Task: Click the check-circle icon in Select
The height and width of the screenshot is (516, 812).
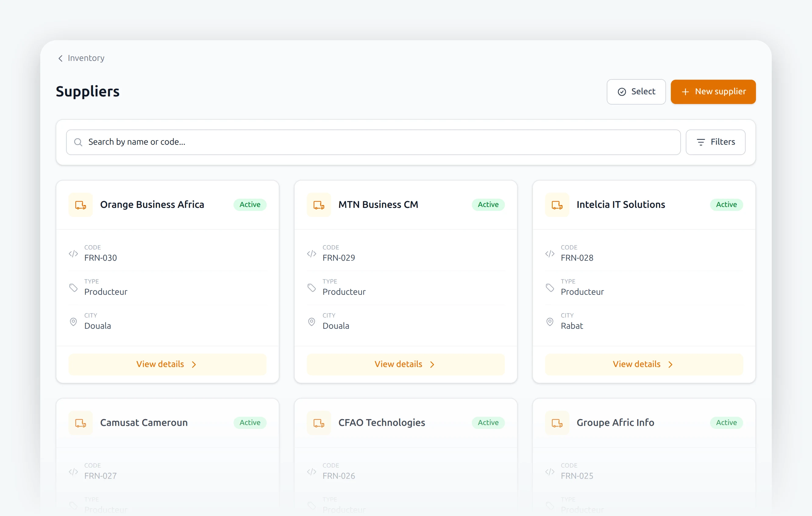Action: [x=621, y=92]
